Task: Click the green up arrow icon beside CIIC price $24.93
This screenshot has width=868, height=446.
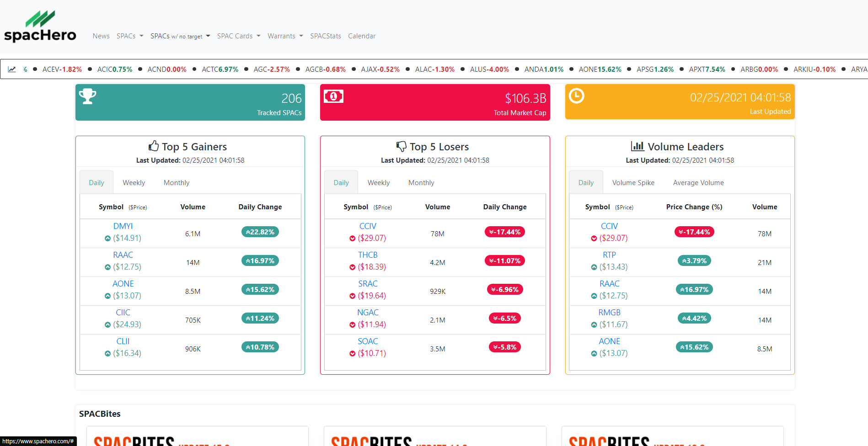Action: 107,325
